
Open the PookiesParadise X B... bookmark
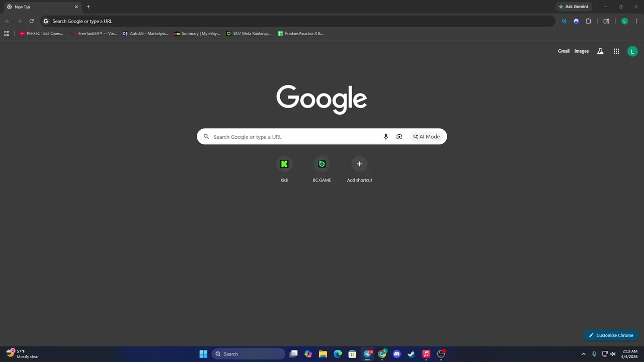pyautogui.click(x=301, y=34)
